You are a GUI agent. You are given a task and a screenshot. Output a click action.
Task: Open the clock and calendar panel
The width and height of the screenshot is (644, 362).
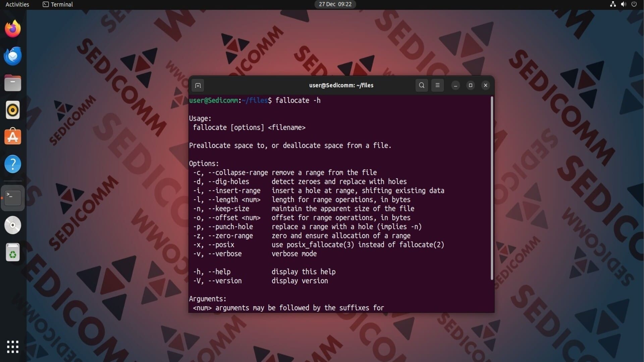tap(335, 4)
